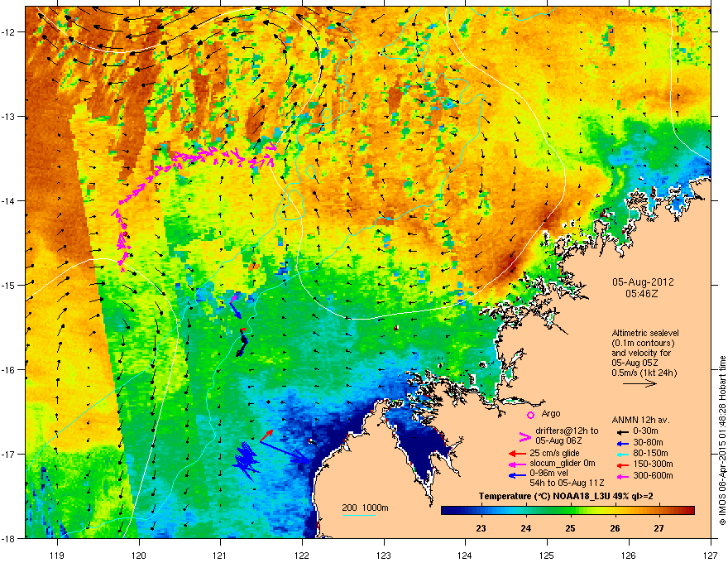Click the '54h to 05-Aug 11Z' text
The height and width of the screenshot is (563, 728).
click(x=567, y=483)
